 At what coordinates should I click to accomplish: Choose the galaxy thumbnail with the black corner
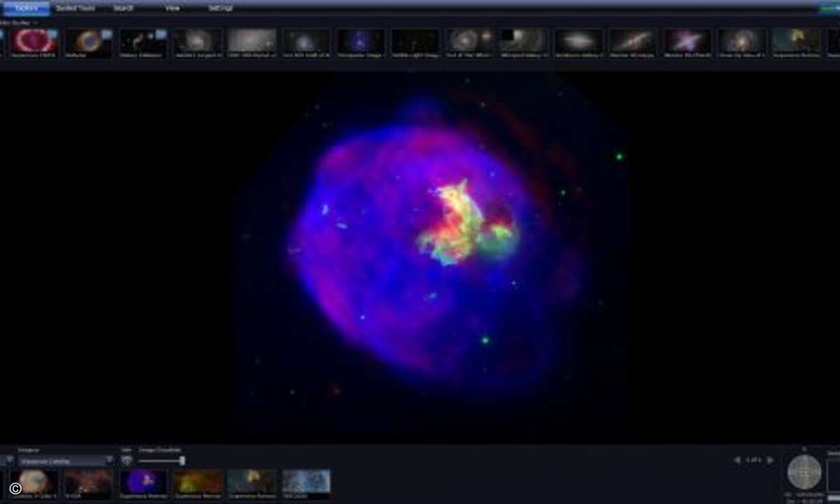524,43
